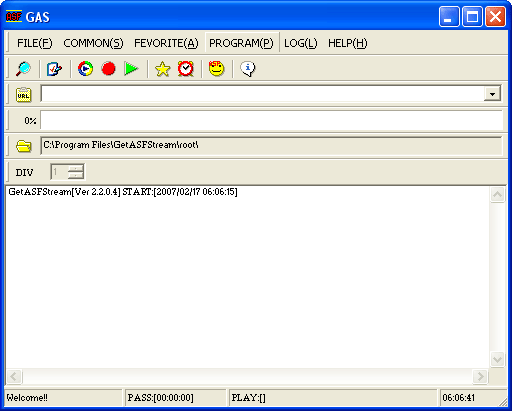
Task: Click the 06:06:41 clock in status bar
Action: (459, 398)
